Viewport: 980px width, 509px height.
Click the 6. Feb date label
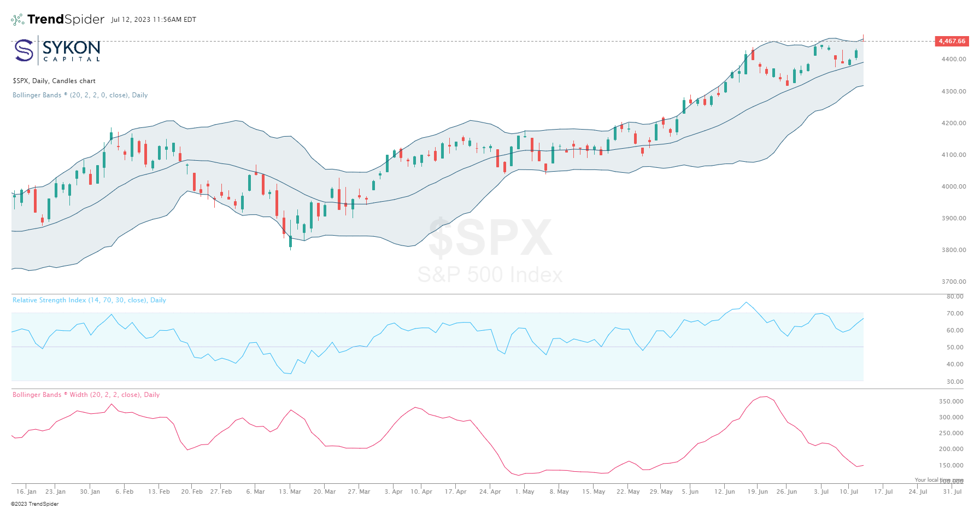125,492
